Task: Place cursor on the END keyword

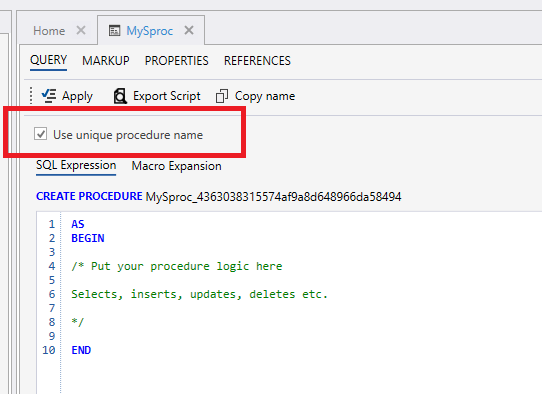Action: point(81,350)
